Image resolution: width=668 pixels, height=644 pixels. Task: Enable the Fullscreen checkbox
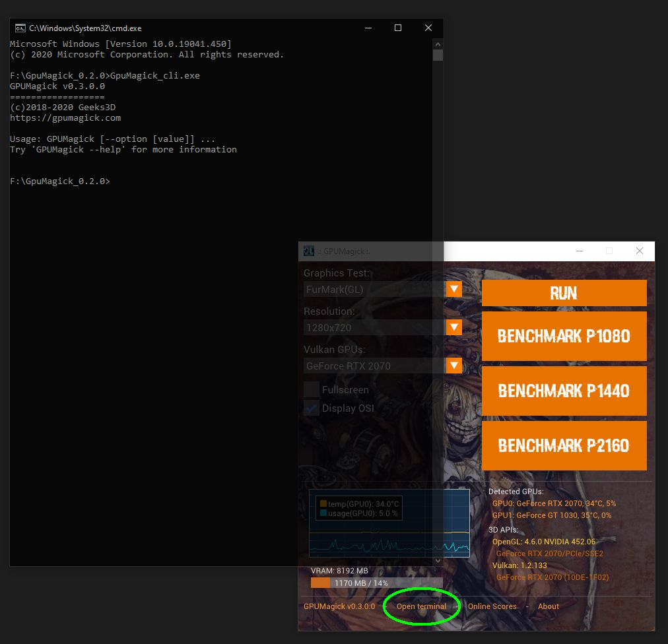pos(312,390)
